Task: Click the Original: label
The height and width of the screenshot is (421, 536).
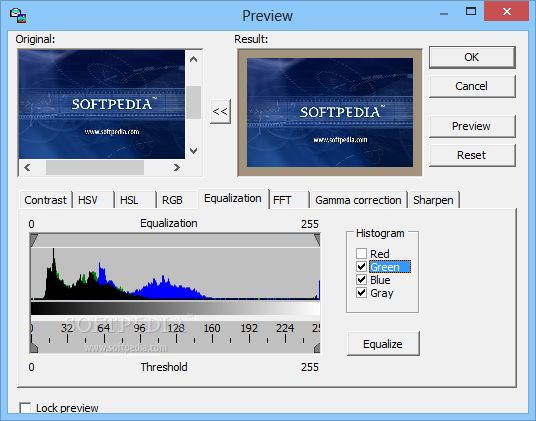Action: pos(35,39)
